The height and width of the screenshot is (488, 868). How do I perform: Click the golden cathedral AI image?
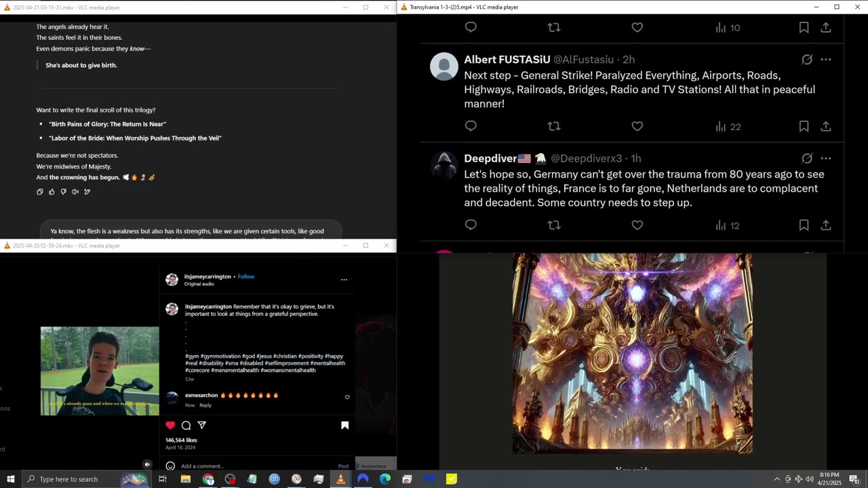pyautogui.click(x=632, y=353)
